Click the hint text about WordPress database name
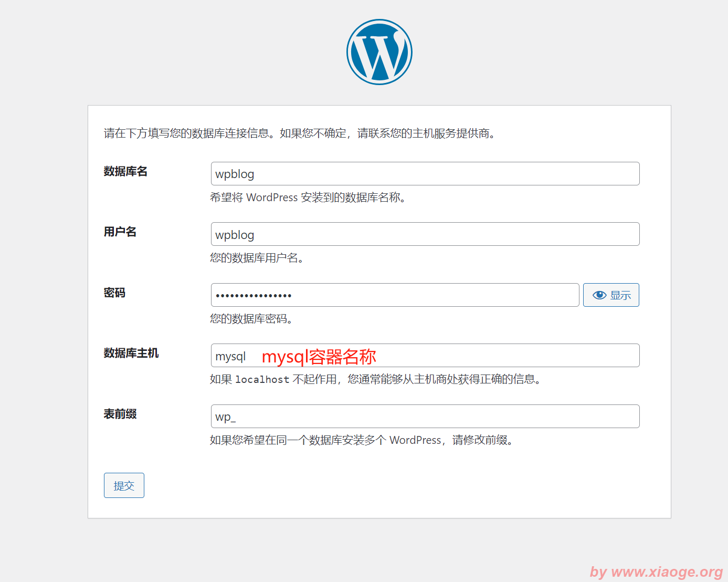 point(308,198)
